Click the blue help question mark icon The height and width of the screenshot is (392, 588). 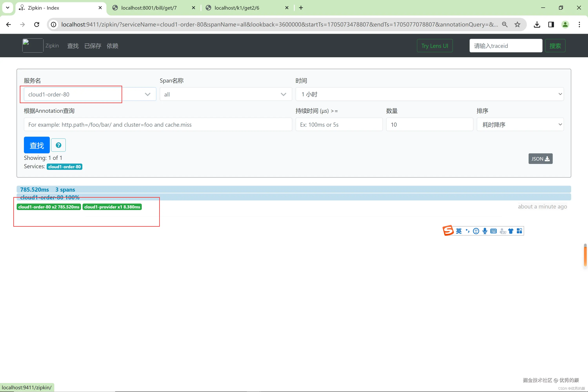[58, 145]
